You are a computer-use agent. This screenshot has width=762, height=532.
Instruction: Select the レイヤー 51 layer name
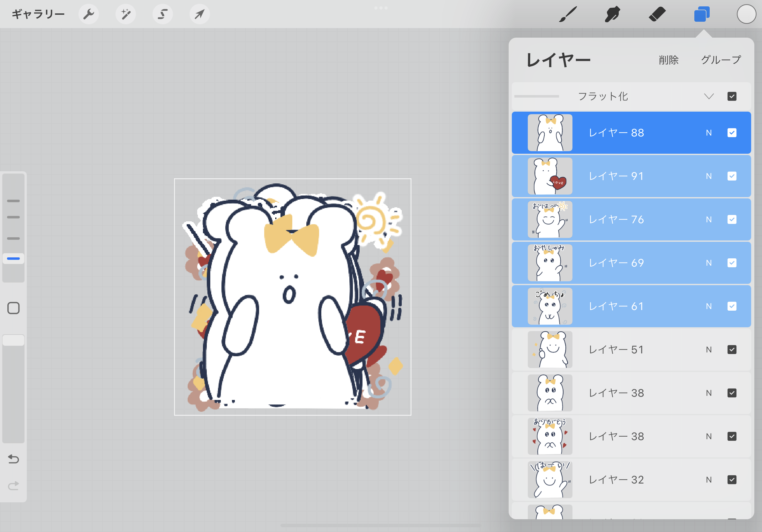[616, 350]
